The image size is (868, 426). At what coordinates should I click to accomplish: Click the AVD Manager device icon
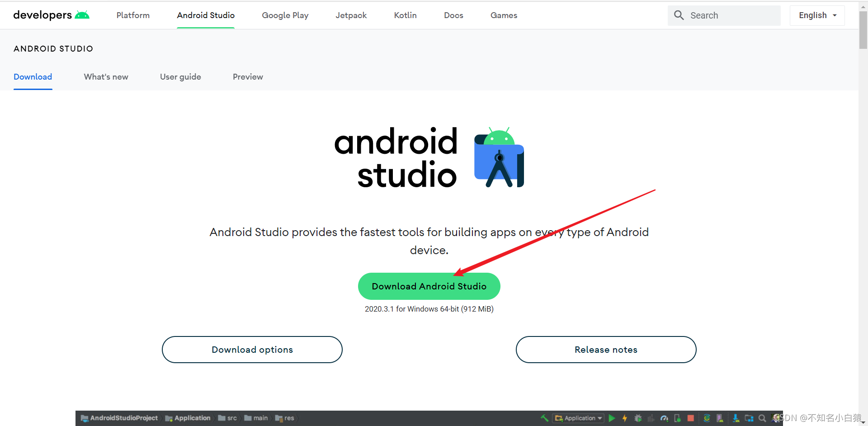pos(720,418)
